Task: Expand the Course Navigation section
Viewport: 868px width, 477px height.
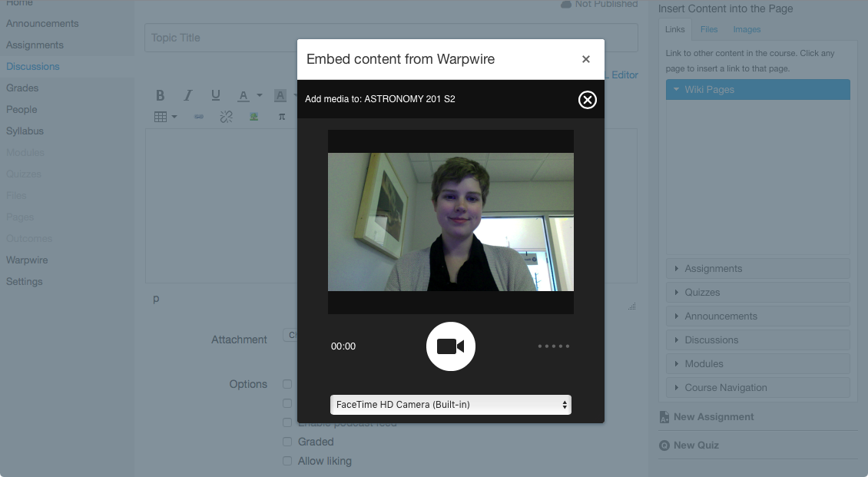Action: [758, 387]
